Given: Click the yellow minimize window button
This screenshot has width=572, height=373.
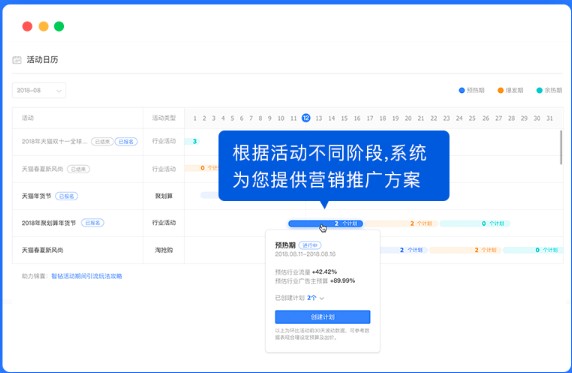Looking at the screenshot, I should click(43, 26).
